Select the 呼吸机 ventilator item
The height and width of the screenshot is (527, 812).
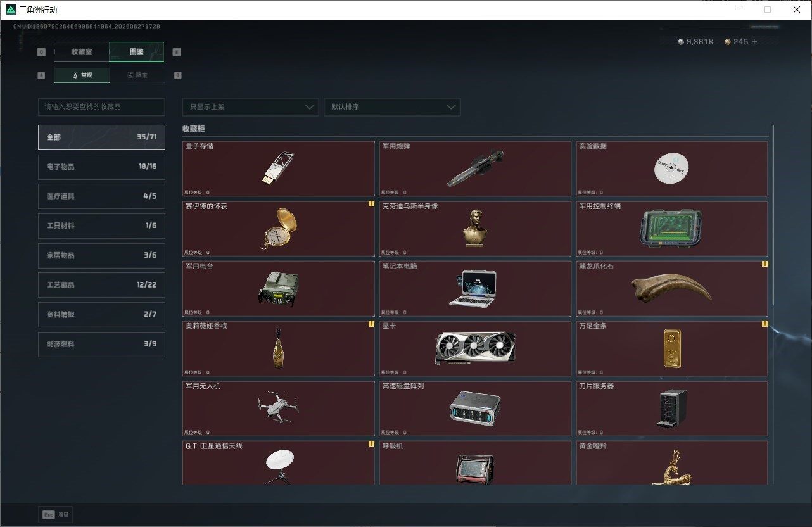coord(475,463)
